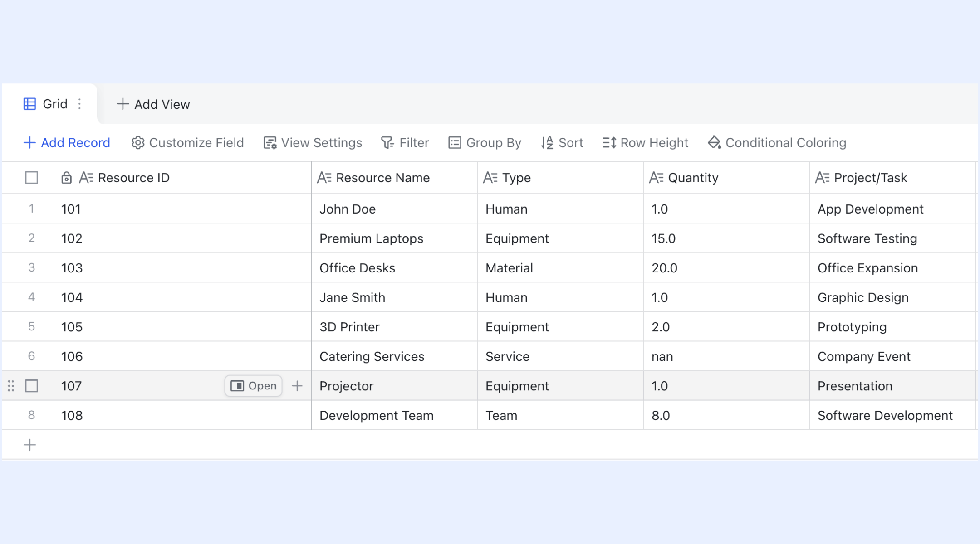Click the lock icon on Resource ID column
980x544 pixels.
[66, 178]
